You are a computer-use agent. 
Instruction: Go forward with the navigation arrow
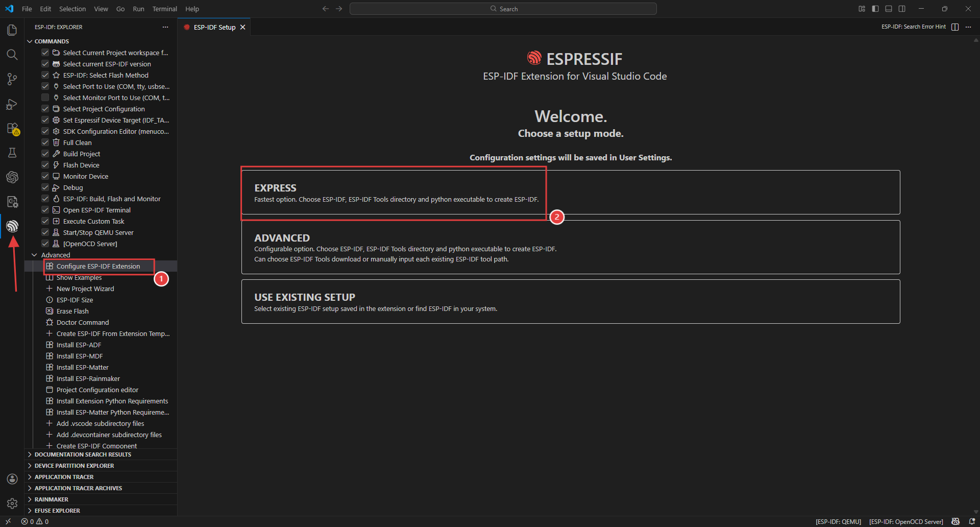339,9
